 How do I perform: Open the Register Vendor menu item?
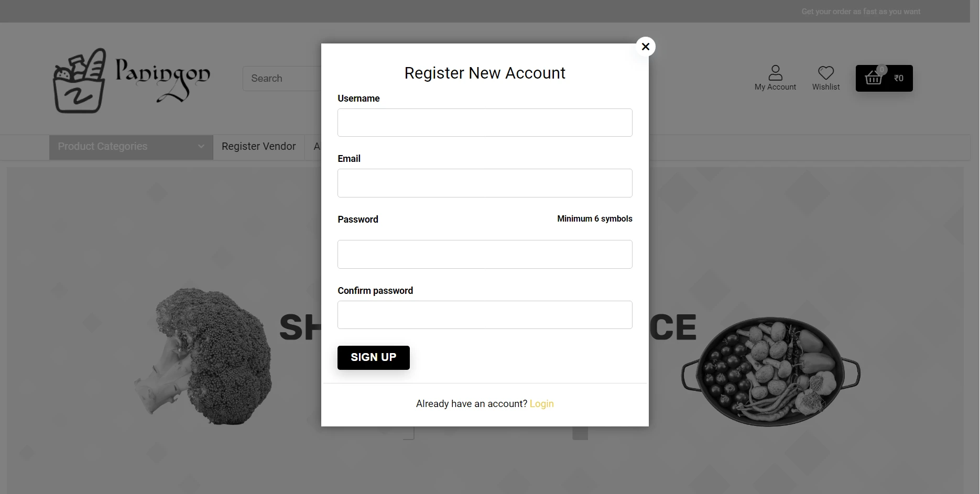(258, 147)
